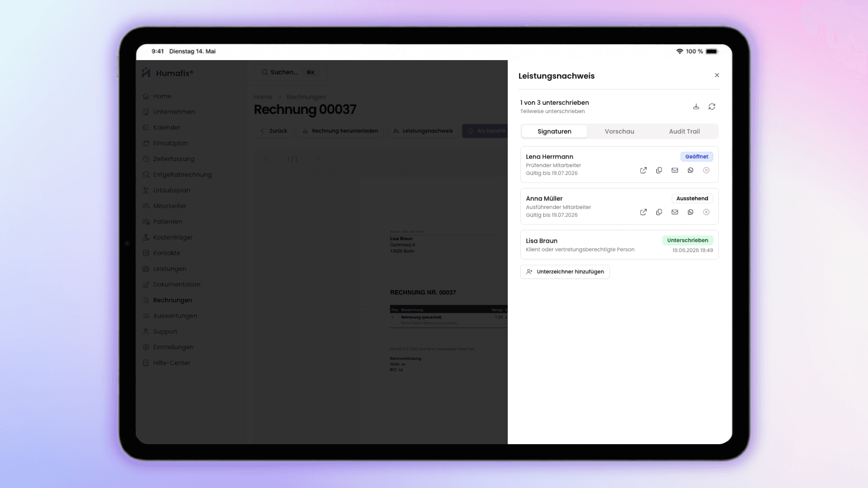Click the battery status icon

(x=712, y=52)
